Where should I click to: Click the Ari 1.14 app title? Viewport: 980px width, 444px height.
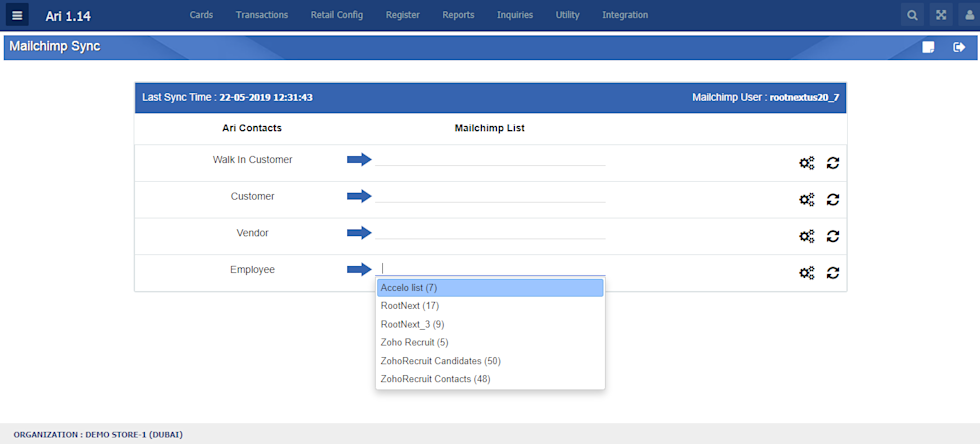click(68, 16)
